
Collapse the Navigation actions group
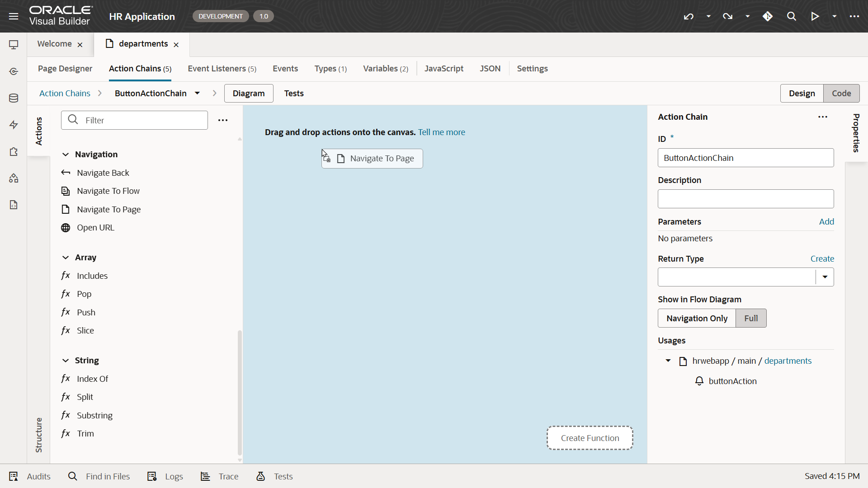(x=66, y=155)
